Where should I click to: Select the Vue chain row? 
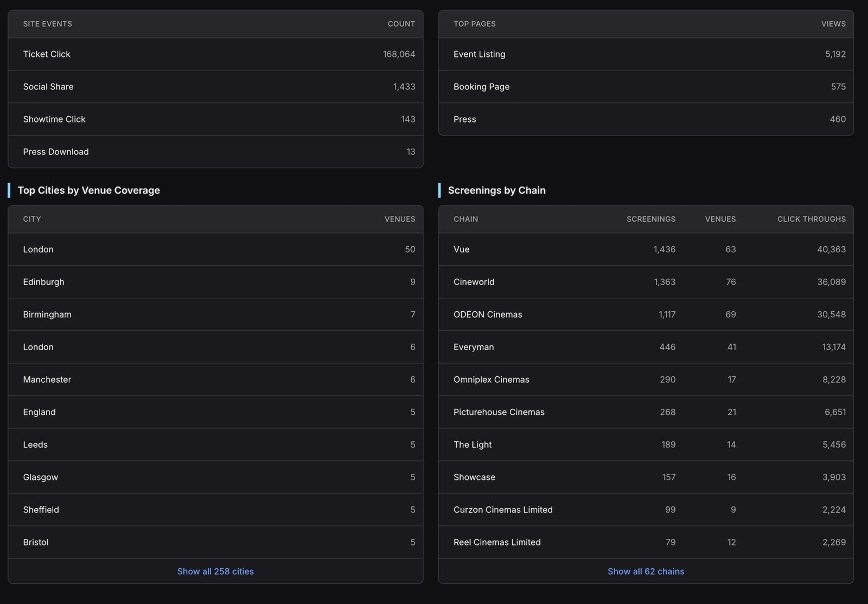(x=646, y=249)
